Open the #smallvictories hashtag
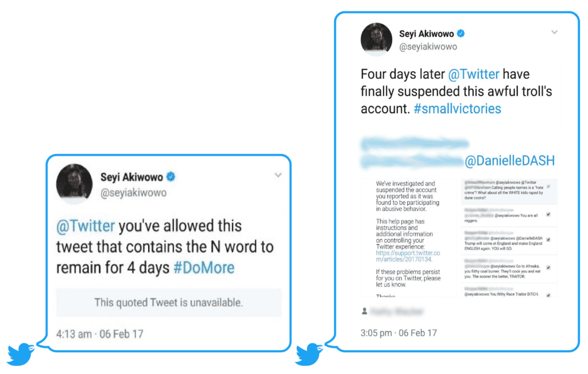The image size is (588, 374). coord(457,109)
